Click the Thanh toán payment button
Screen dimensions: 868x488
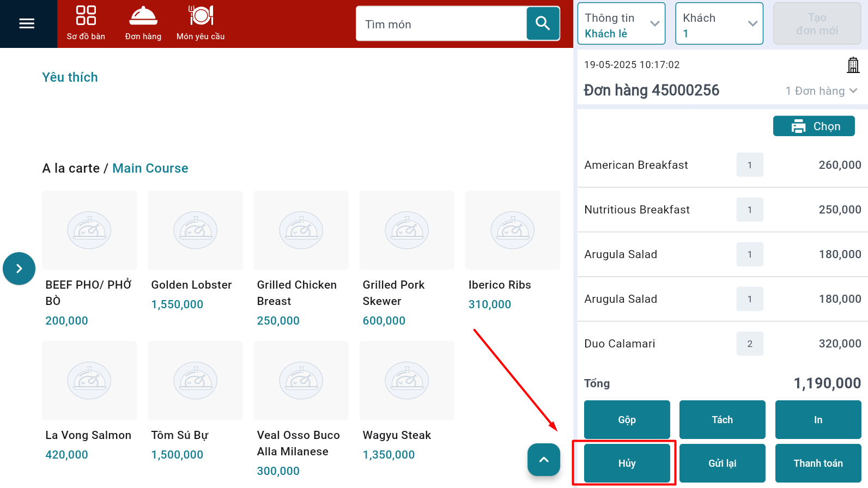click(818, 463)
